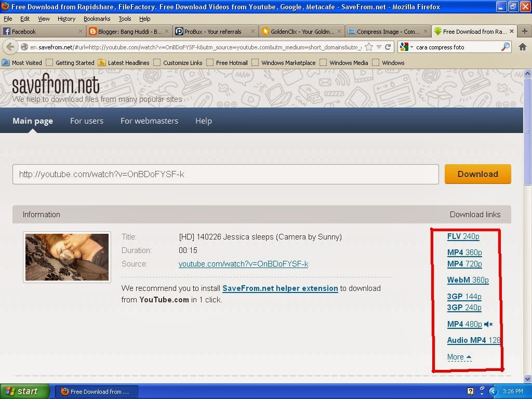The image size is (532, 399).
Task: Open the youtube.com/watch source link
Action: click(x=243, y=264)
